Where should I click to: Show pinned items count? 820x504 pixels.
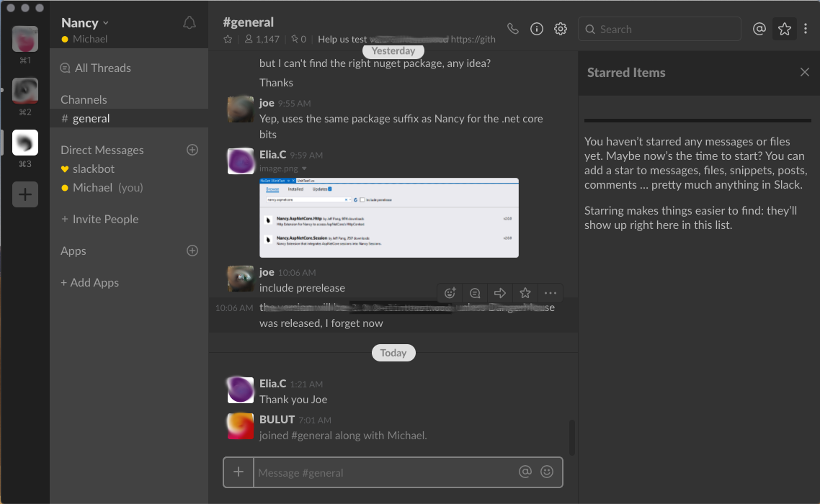(298, 39)
